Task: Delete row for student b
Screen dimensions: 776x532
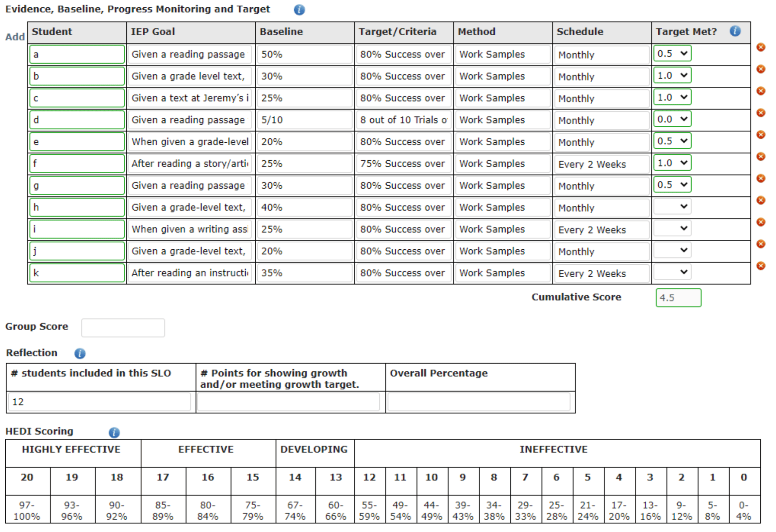Action: point(761,69)
